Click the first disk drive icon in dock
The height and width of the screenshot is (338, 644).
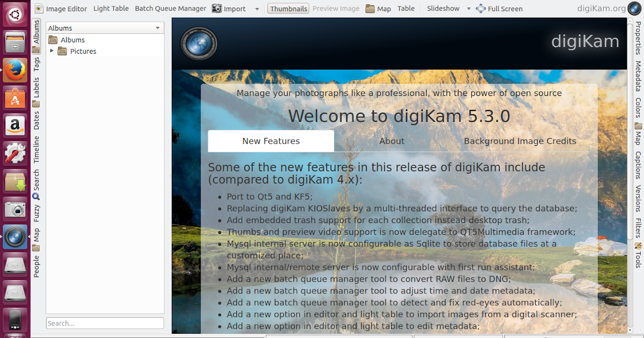[x=15, y=264]
